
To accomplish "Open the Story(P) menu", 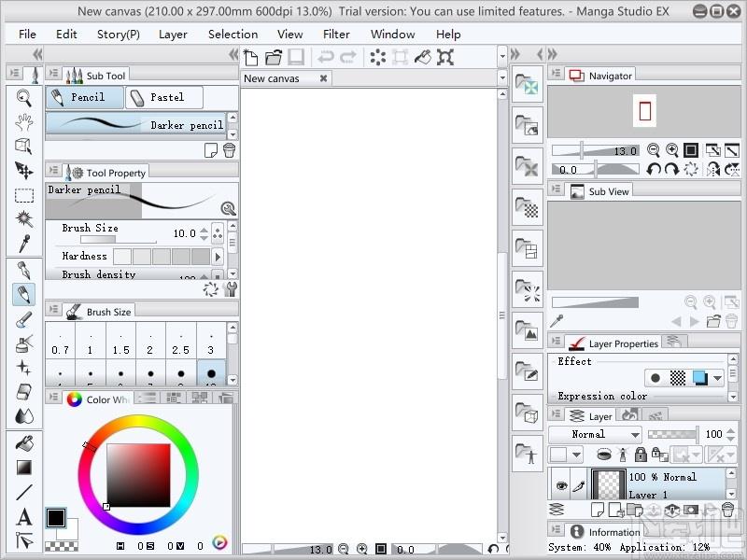I will (119, 35).
